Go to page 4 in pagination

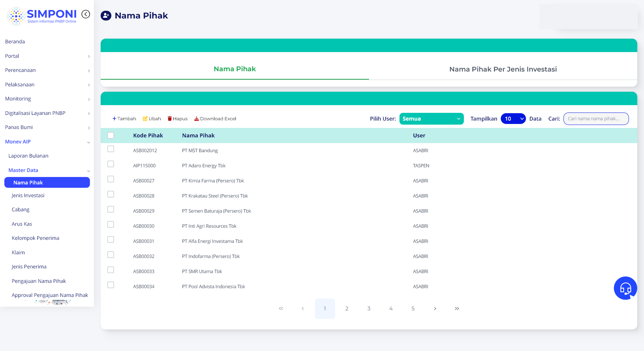click(x=391, y=308)
